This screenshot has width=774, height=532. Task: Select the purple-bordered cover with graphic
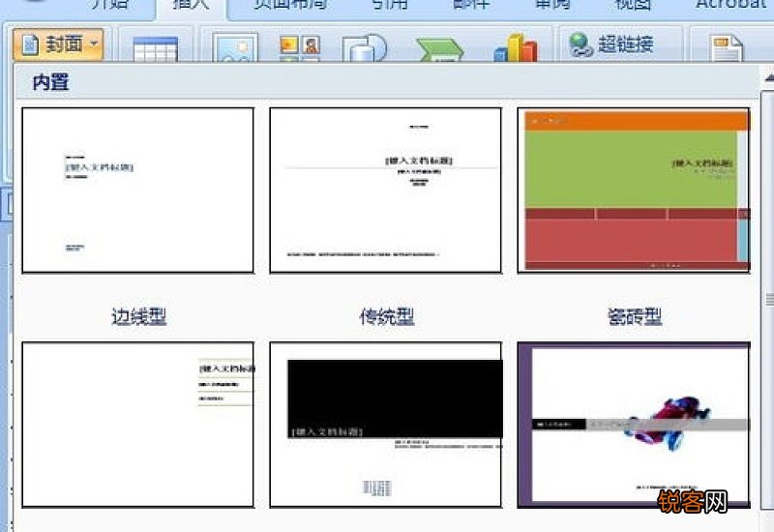(634, 425)
